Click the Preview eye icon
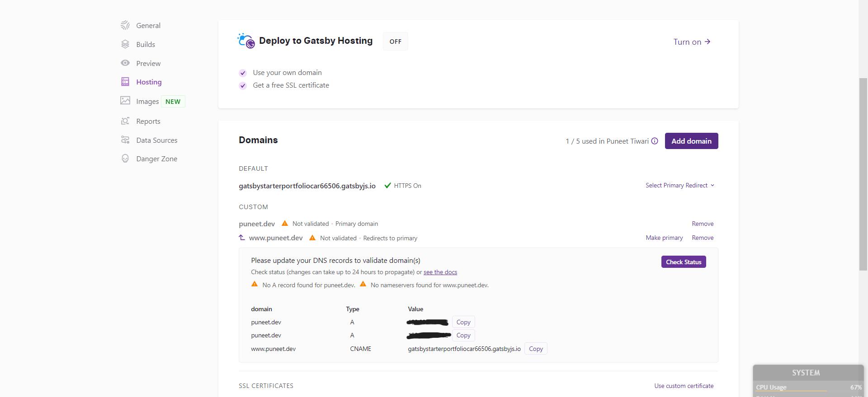Viewport: 868px width, 397px height. tap(125, 63)
